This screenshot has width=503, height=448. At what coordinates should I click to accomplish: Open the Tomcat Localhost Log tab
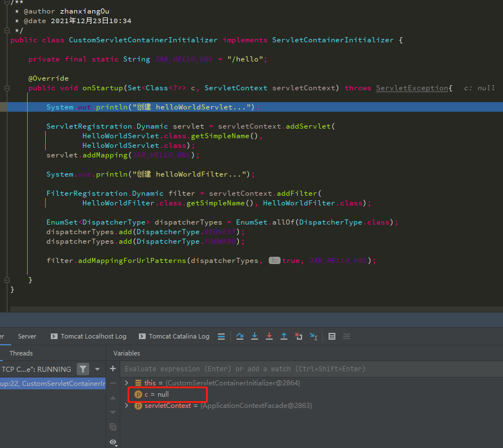tap(89, 336)
